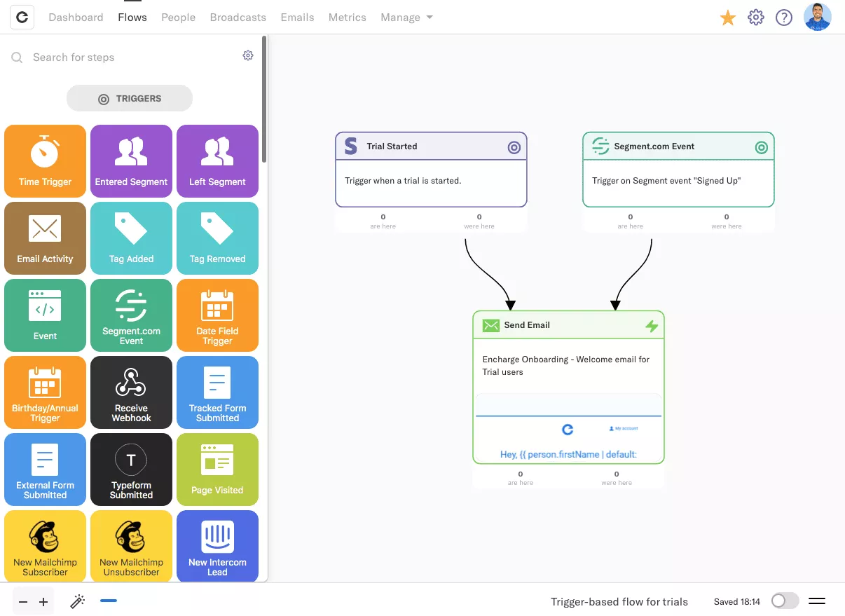Click the magic wand auto-arrange icon

(78, 601)
